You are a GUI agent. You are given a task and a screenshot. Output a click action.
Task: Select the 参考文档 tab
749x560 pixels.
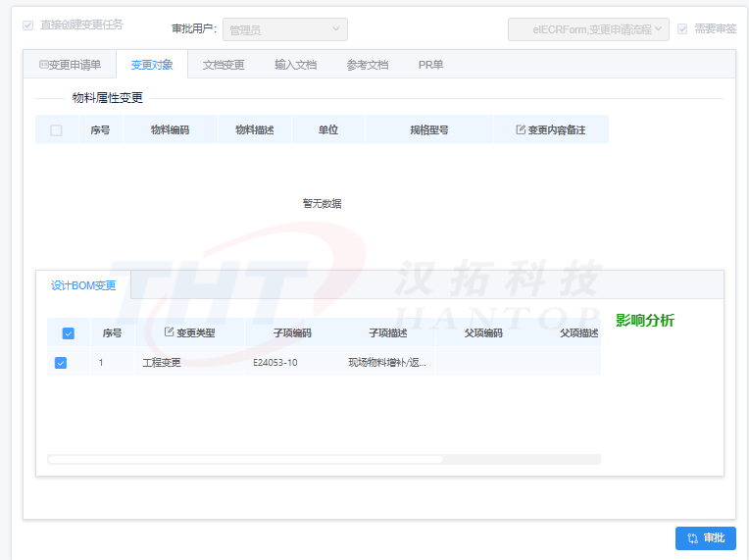click(368, 65)
